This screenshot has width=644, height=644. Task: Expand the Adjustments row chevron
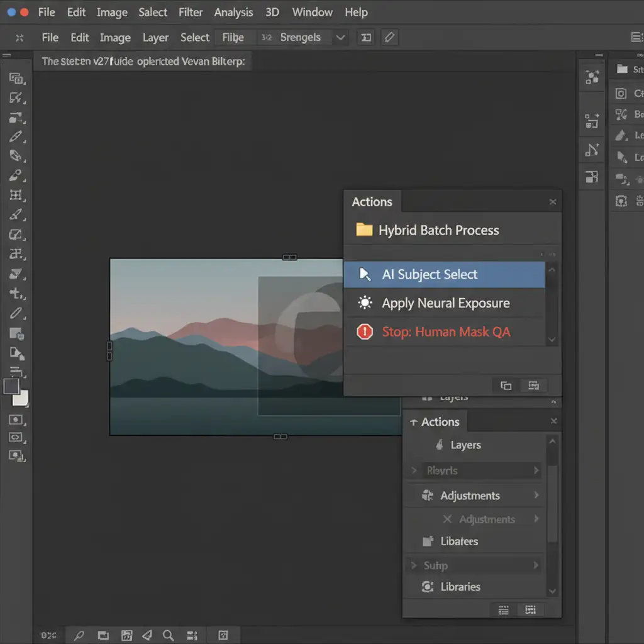pyautogui.click(x=536, y=496)
